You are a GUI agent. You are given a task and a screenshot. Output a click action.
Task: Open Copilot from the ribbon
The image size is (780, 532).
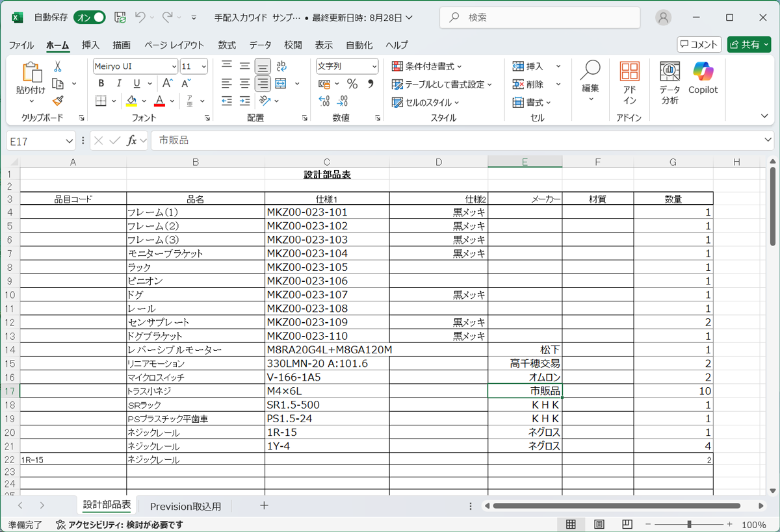click(703, 78)
